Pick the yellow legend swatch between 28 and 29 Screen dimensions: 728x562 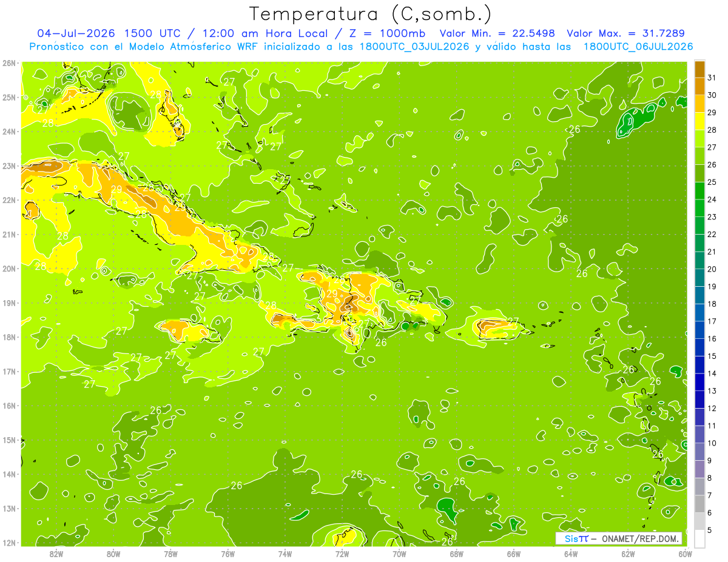[699, 121]
